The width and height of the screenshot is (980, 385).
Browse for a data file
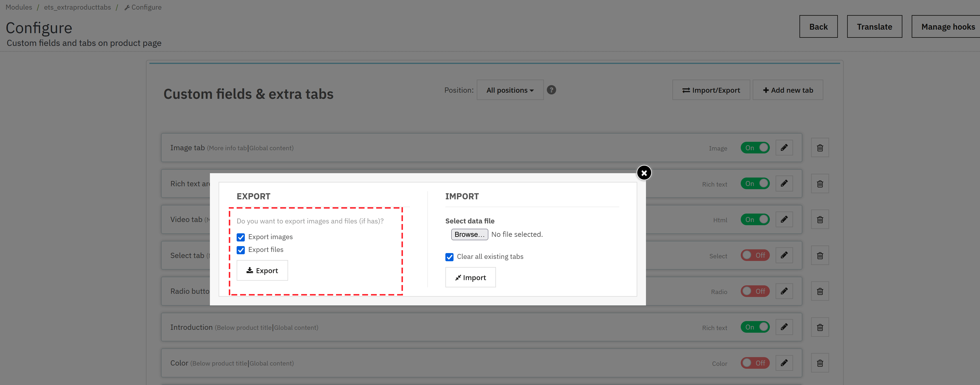(x=470, y=234)
